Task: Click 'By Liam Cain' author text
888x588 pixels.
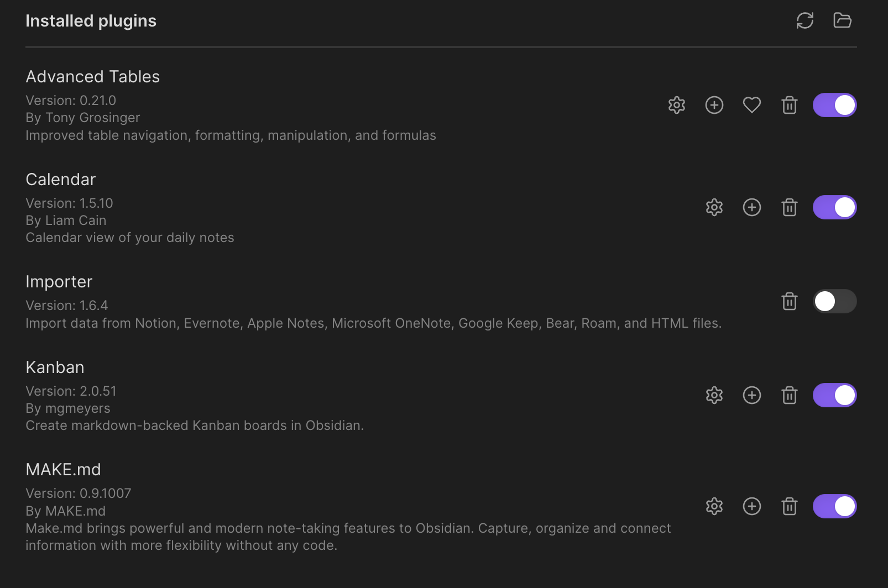Action: (x=66, y=221)
